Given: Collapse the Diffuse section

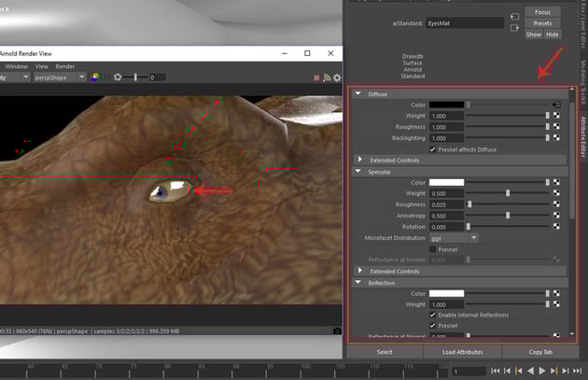Looking at the screenshot, I should pyautogui.click(x=358, y=93).
